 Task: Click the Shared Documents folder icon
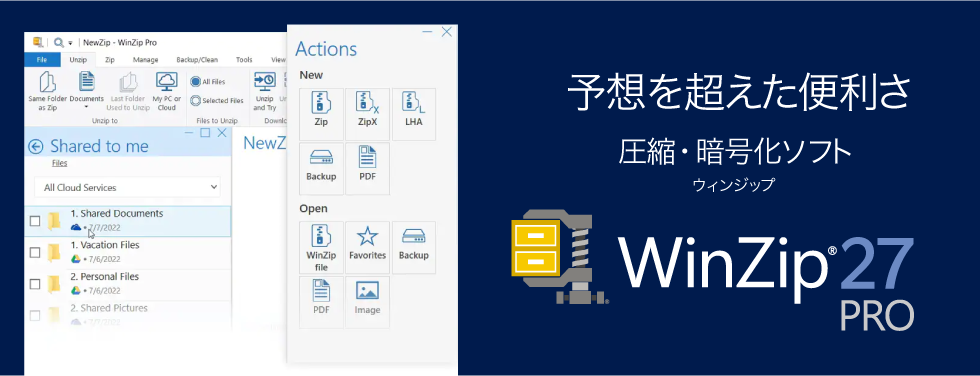point(55,220)
